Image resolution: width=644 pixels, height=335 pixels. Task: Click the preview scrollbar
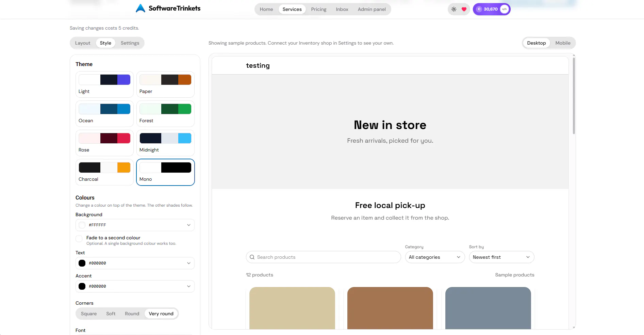coord(574,96)
